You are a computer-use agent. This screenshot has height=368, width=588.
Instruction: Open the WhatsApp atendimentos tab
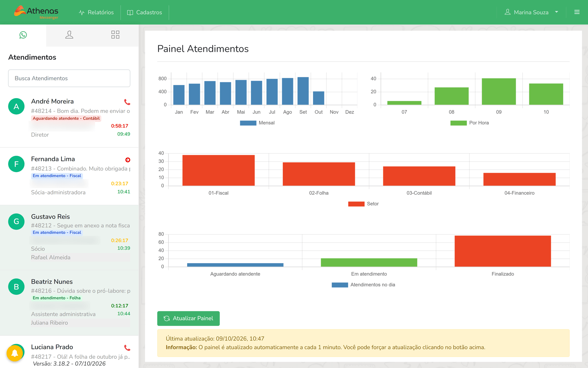click(x=23, y=35)
